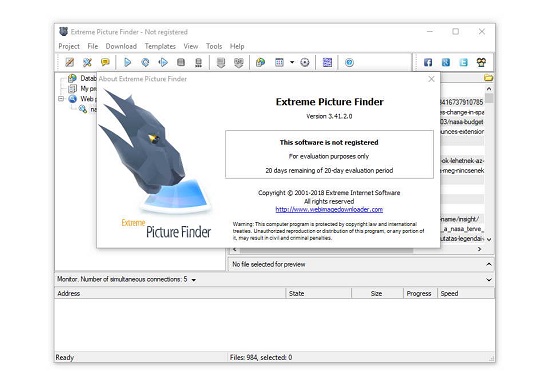550x381 pixels.
Task: Close the About Extreme Picture Finder dialog
Action: 431,79
